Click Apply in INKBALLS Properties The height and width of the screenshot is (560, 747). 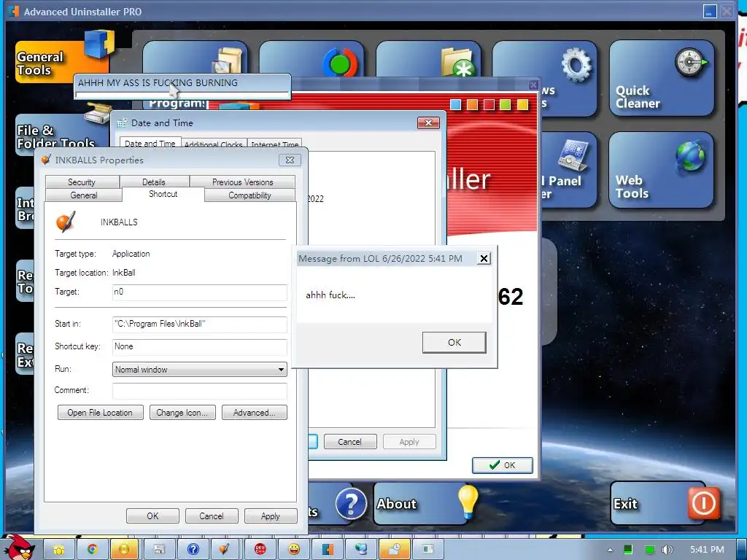pyautogui.click(x=270, y=516)
